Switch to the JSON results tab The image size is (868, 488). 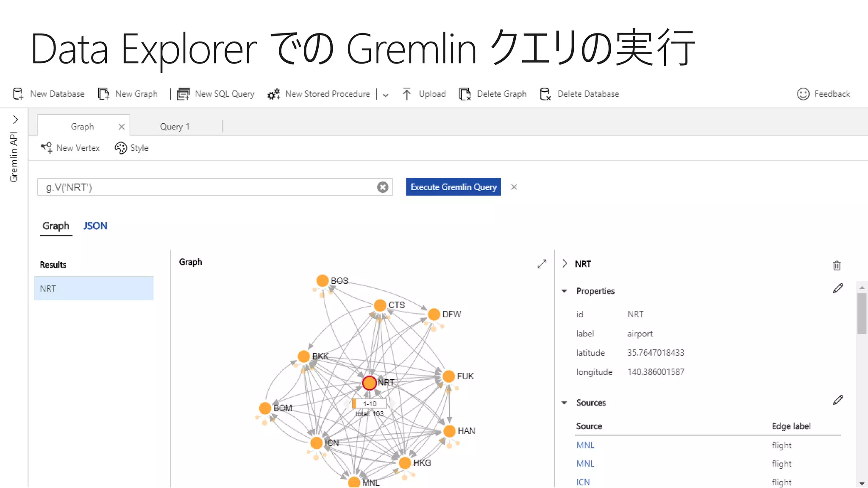click(95, 226)
